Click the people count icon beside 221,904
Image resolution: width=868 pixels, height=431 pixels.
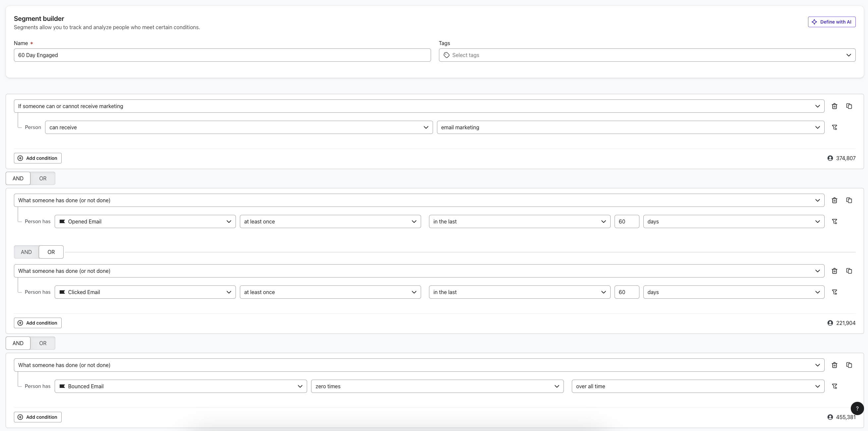[830, 323]
